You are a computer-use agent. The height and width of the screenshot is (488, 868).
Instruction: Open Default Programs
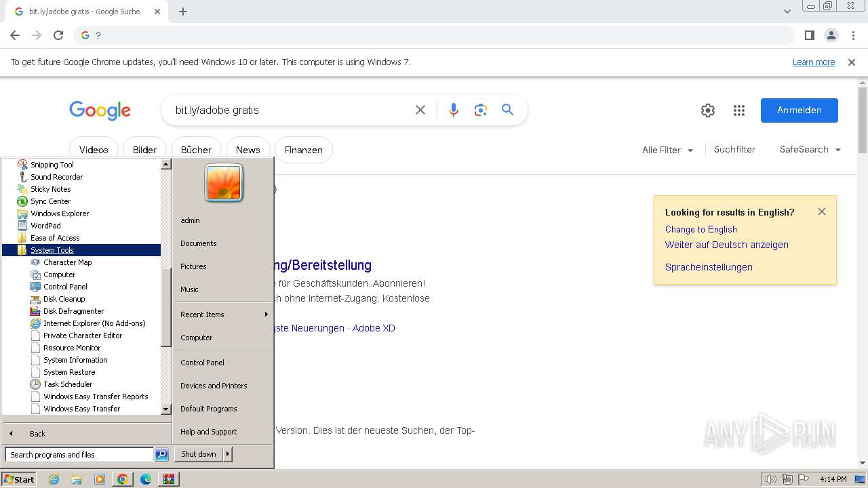208,409
